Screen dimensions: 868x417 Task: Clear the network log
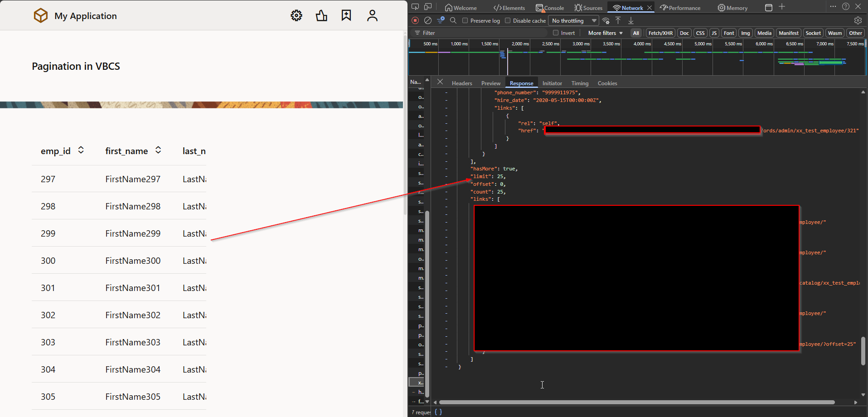point(427,20)
